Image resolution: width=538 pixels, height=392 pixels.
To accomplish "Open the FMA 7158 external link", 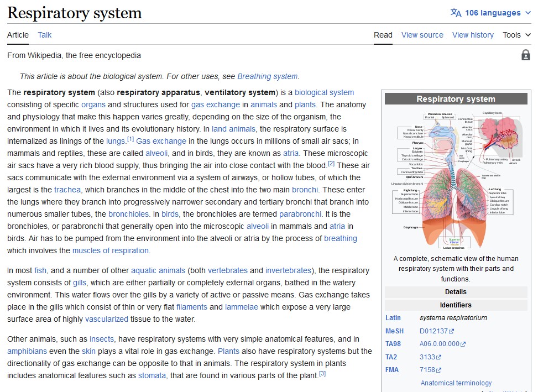I will point(430,370).
